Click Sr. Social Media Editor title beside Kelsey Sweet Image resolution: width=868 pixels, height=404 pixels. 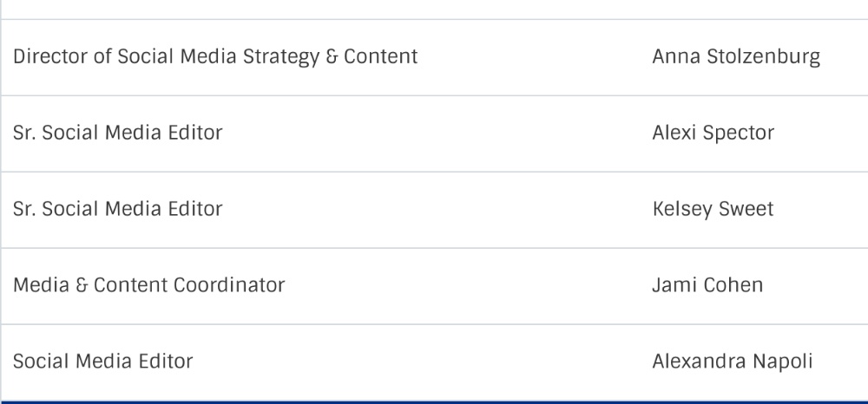(x=117, y=209)
